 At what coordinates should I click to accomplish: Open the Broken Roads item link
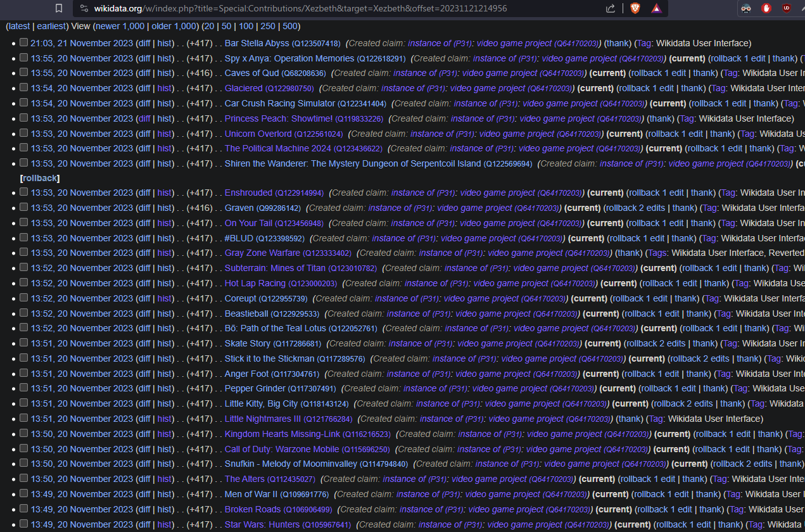coord(278,509)
